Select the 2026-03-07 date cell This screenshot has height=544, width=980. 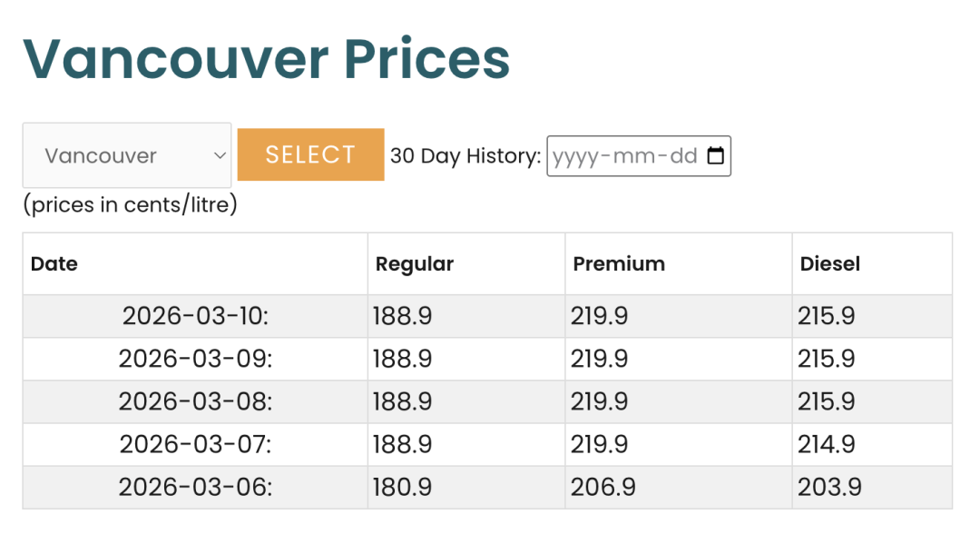(196, 444)
